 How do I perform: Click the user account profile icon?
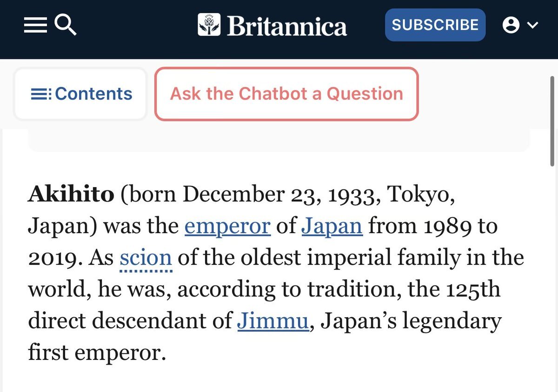pyautogui.click(x=511, y=25)
